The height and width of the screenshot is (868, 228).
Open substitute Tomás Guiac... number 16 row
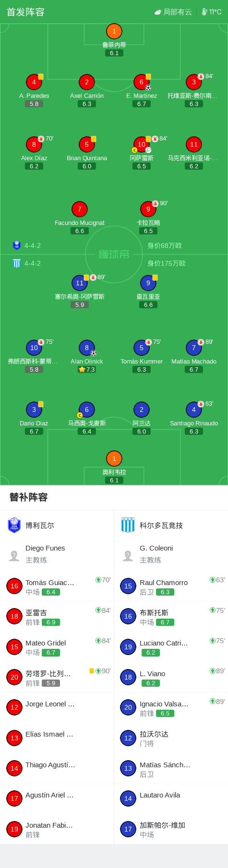click(x=57, y=586)
